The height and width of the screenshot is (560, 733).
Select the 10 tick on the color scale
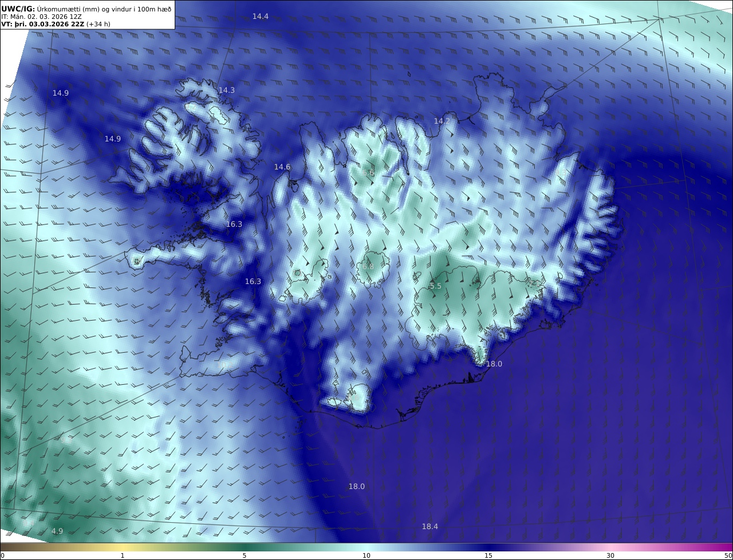pyautogui.click(x=366, y=555)
